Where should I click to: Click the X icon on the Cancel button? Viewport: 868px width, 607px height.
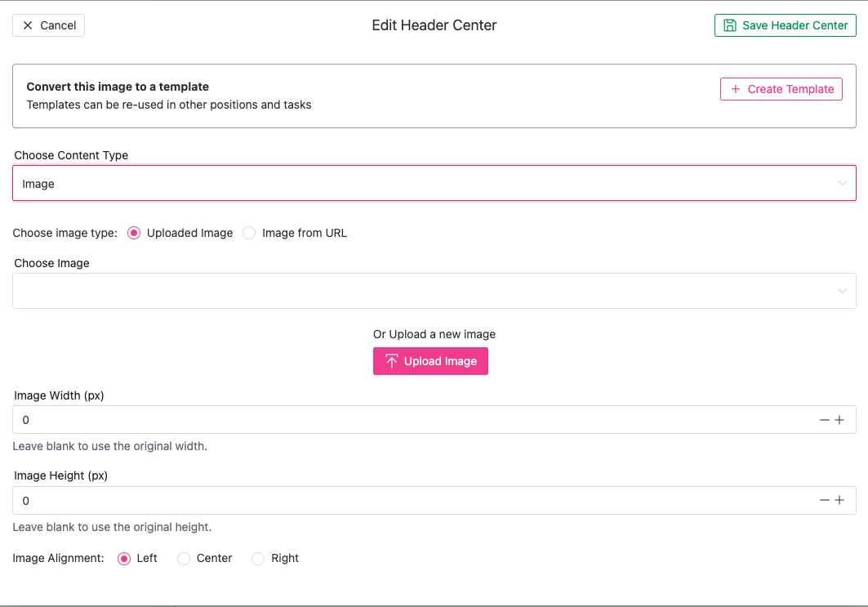(x=28, y=25)
